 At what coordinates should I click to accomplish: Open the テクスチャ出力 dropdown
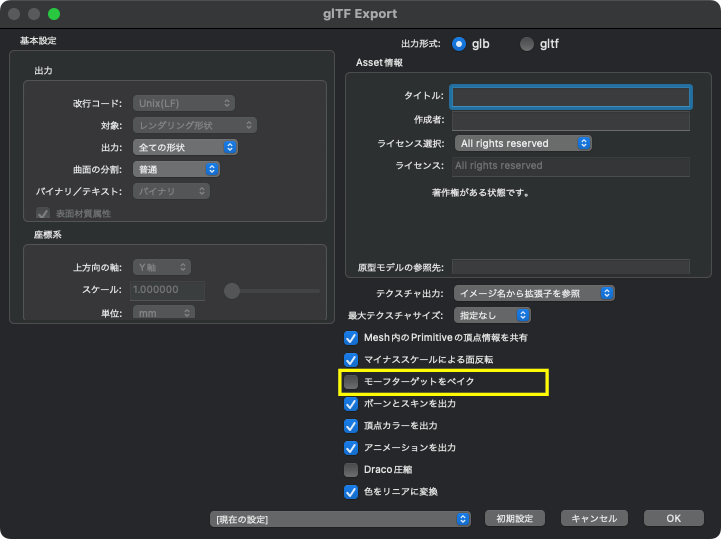534,293
